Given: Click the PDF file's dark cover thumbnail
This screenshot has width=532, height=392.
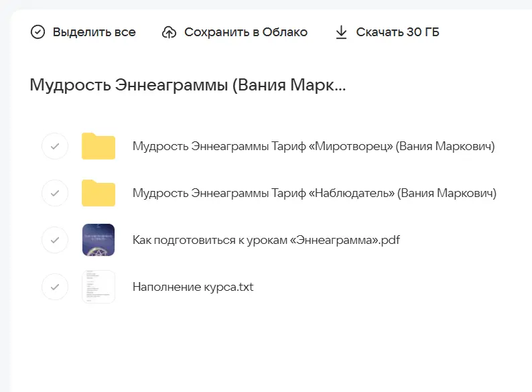Looking at the screenshot, I should (x=98, y=240).
